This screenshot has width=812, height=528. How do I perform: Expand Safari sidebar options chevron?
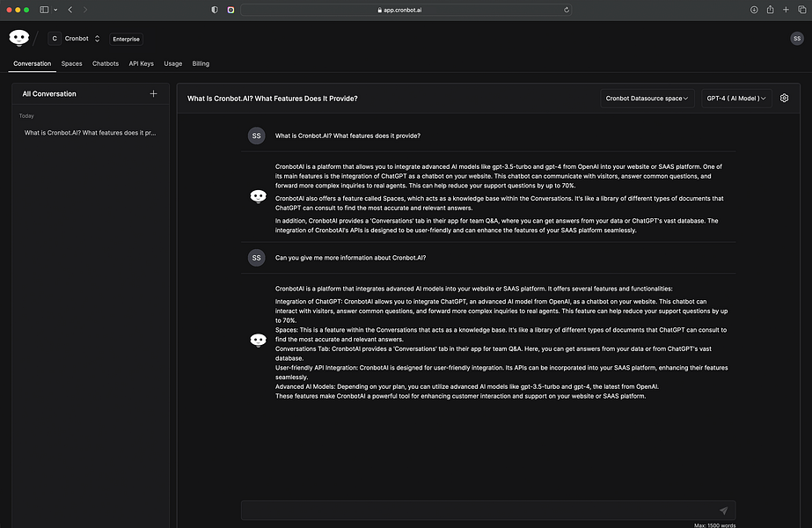tap(55, 10)
